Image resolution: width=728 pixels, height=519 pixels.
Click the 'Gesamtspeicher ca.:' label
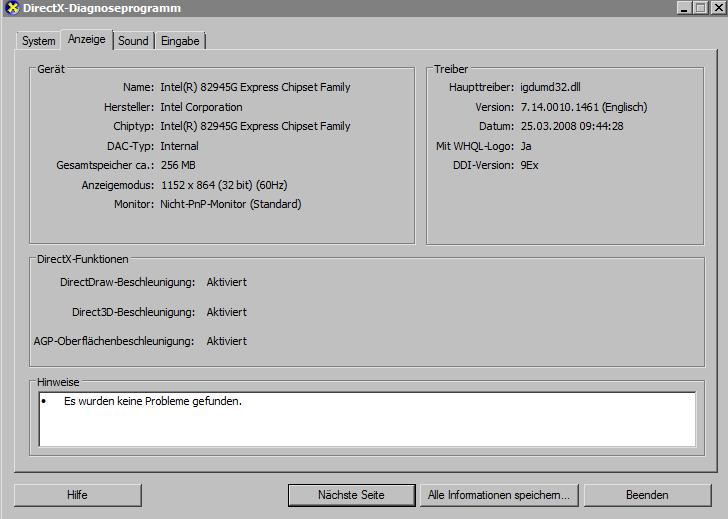105,165
